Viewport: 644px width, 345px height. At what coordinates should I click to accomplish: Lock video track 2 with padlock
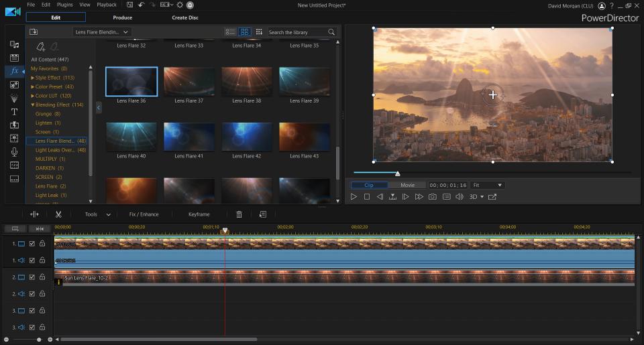point(42,277)
